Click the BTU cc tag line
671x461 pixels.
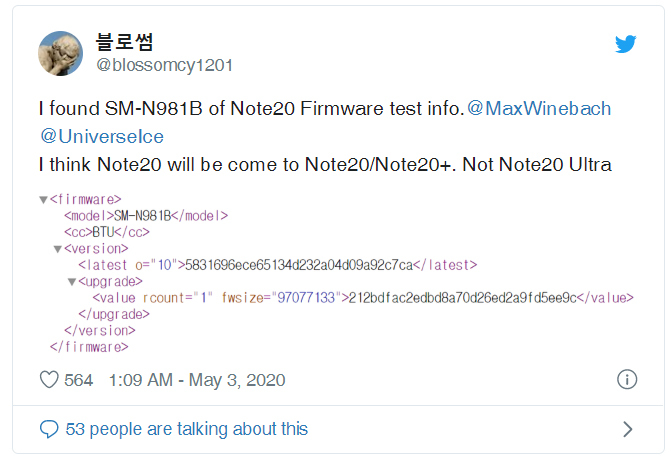106,232
